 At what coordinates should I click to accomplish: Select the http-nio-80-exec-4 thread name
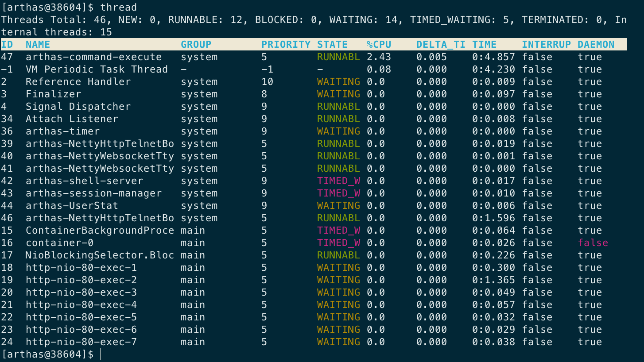[x=81, y=305]
